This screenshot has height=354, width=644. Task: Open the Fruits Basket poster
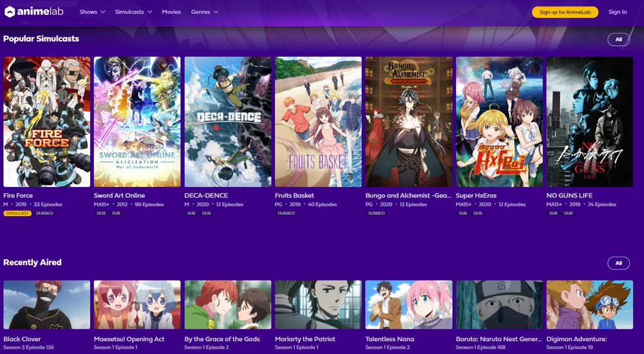[x=318, y=122]
